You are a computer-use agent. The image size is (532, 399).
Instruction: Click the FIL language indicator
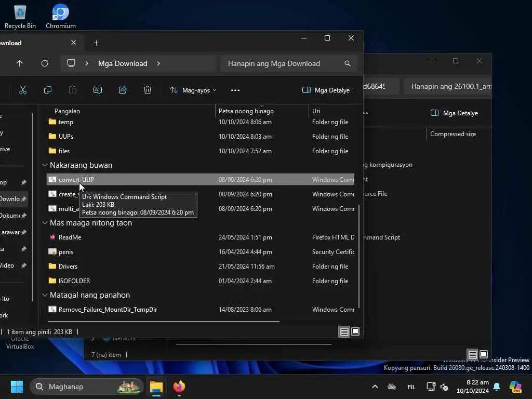point(411,387)
